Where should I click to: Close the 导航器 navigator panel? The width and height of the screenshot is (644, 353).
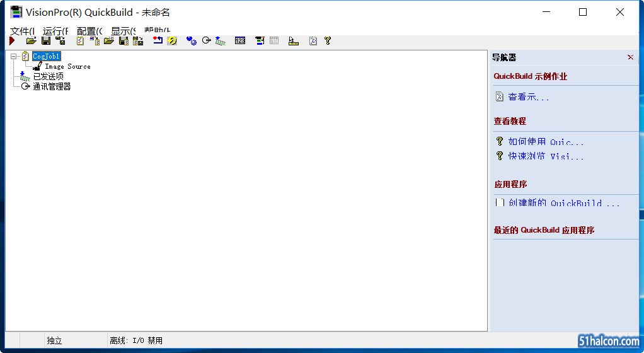(x=630, y=57)
